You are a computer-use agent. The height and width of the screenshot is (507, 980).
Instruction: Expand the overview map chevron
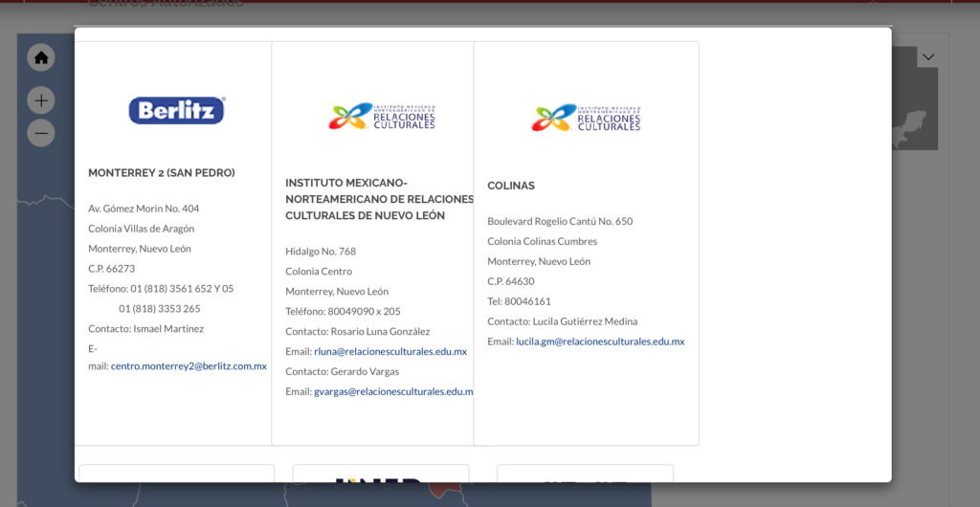(x=928, y=56)
